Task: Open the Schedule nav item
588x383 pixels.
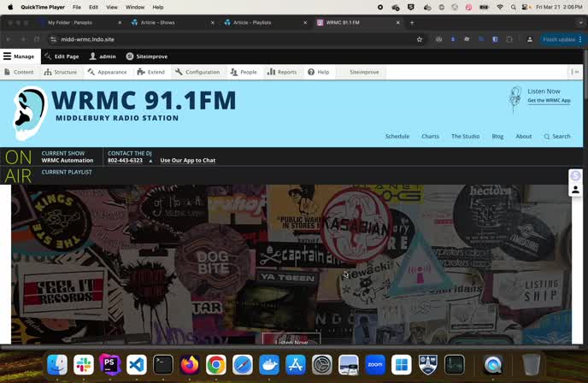Action: click(397, 136)
